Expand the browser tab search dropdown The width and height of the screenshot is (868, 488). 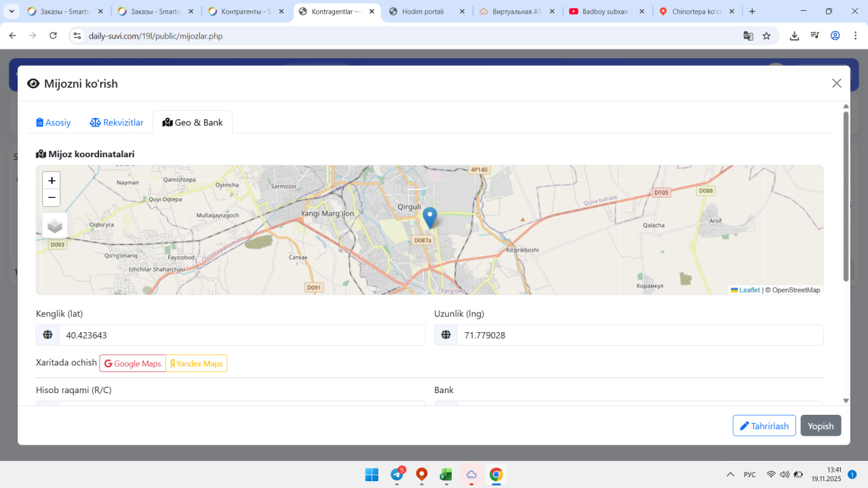(12, 12)
